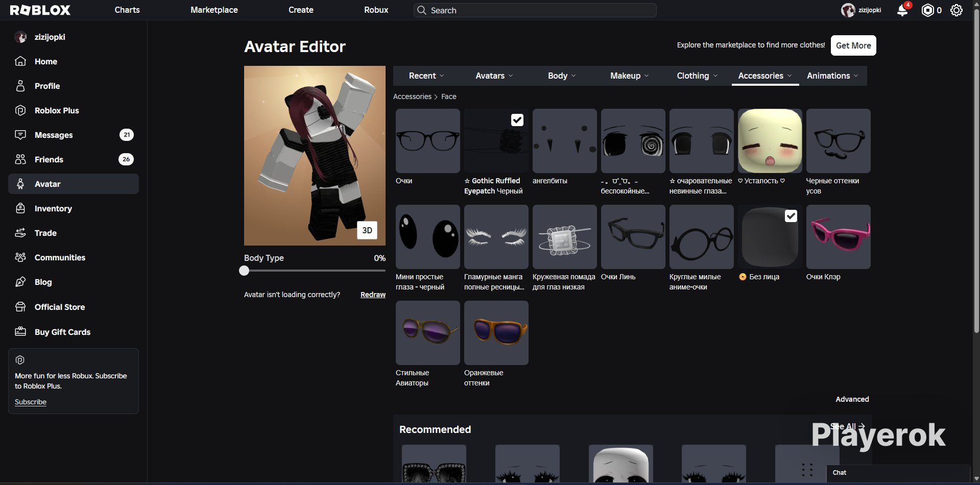Expand the Clothing dropdown tab
This screenshot has width=980, height=485.
point(697,76)
